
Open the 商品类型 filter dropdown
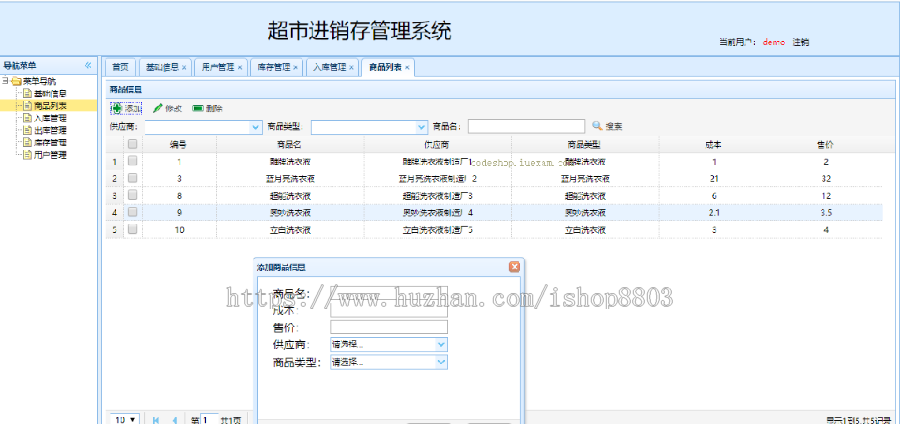(422, 127)
